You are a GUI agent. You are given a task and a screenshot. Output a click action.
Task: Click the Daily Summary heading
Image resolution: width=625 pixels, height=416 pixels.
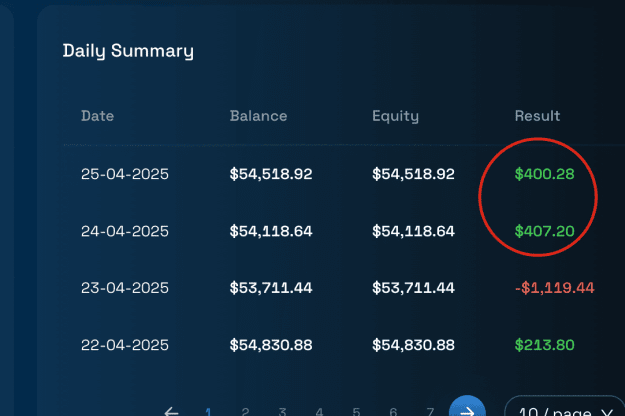128,51
